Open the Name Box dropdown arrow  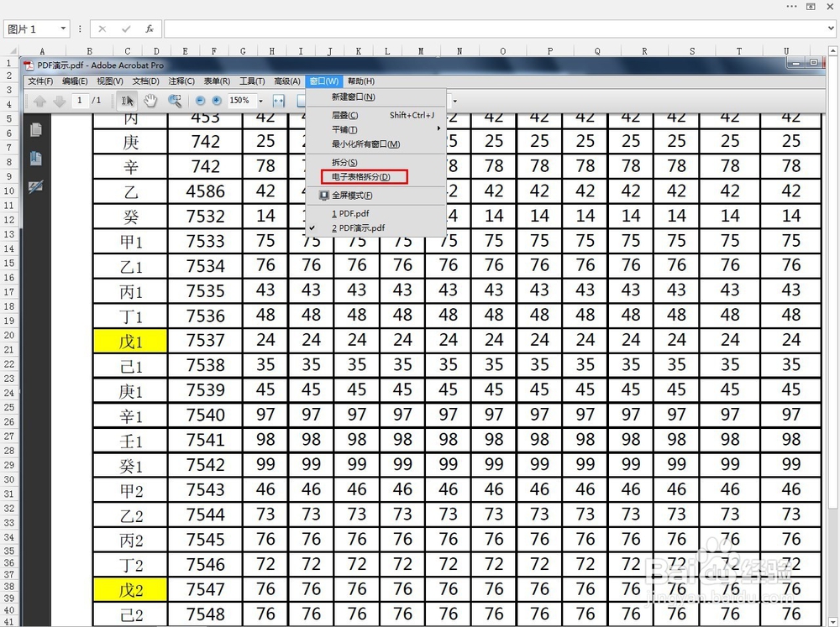63,29
